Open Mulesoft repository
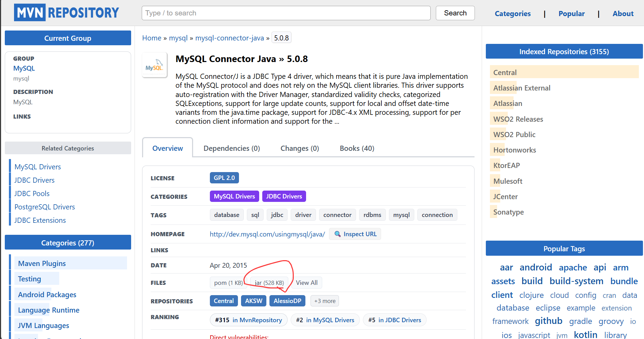Image resolution: width=644 pixels, height=339 pixels. click(508, 181)
